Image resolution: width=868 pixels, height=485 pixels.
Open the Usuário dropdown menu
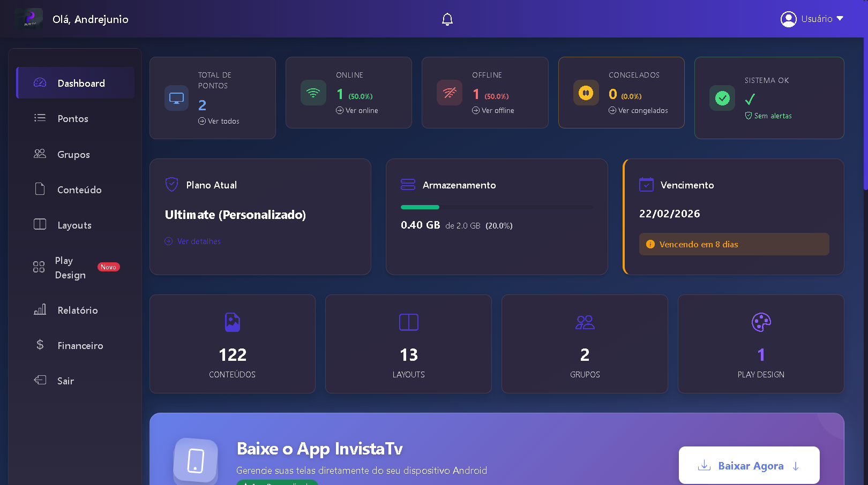(x=812, y=19)
